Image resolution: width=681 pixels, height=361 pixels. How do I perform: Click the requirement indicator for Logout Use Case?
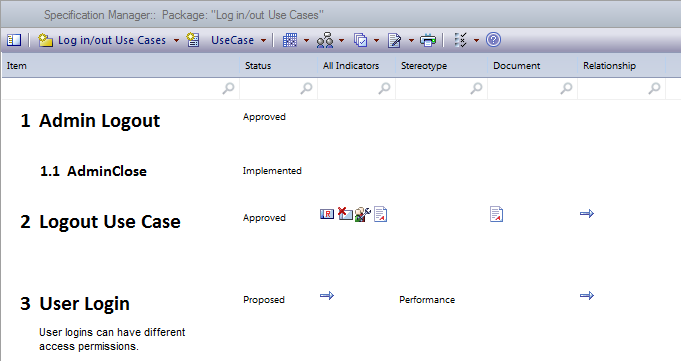pos(327,214)
